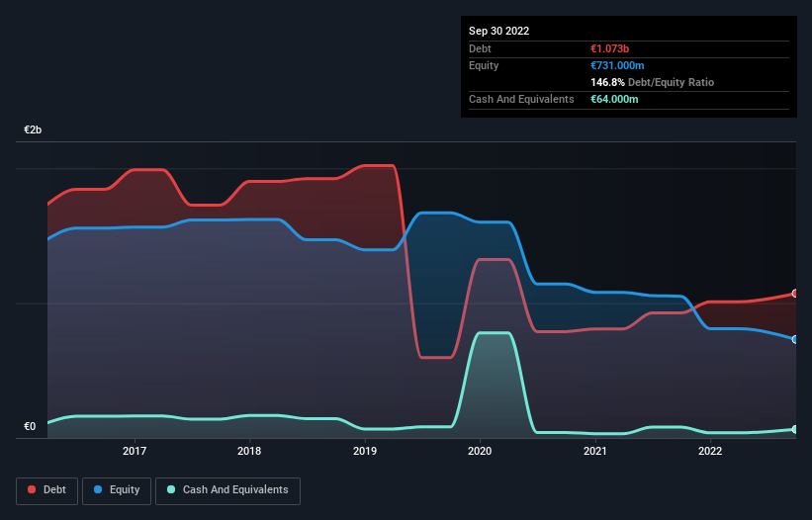Image resolution: width=812 pixels, height=520 pixels.
Task: Click the €731.000m equity value
Action: [x=617, y=65]
